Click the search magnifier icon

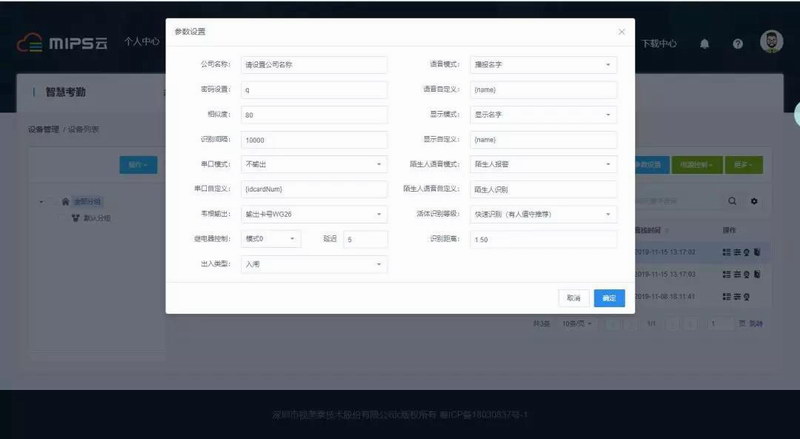pos(732,201)
